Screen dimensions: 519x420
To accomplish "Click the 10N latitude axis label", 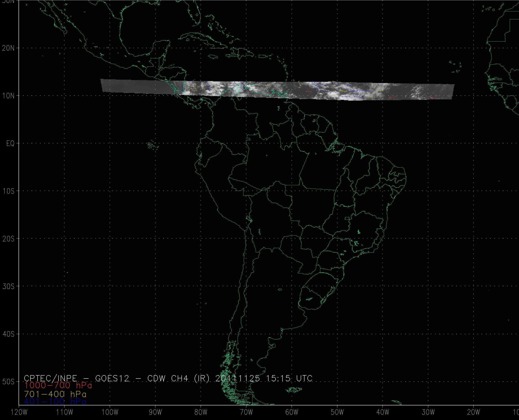I will click(x=9, y=96).
